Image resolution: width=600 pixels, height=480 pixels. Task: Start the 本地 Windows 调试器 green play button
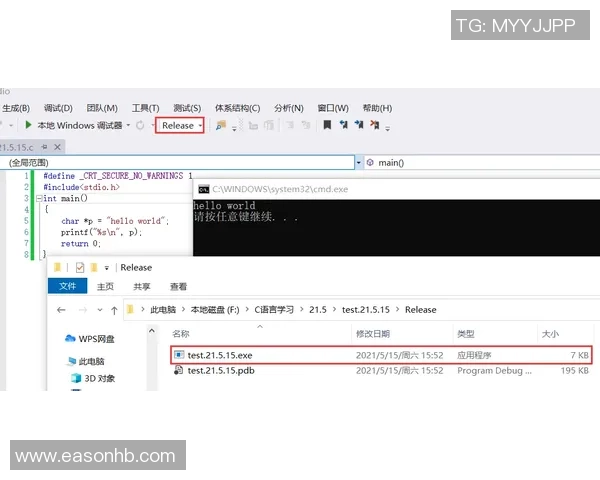click(x=28, y=125)
